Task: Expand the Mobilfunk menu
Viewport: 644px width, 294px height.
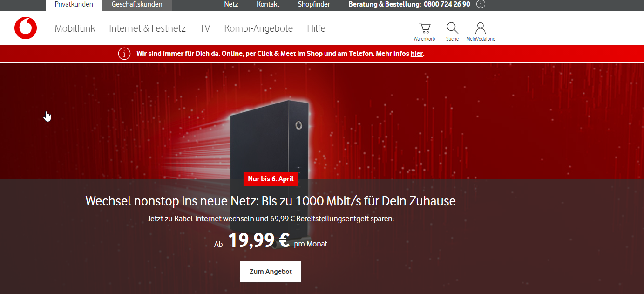Action: tap(75, 28)
